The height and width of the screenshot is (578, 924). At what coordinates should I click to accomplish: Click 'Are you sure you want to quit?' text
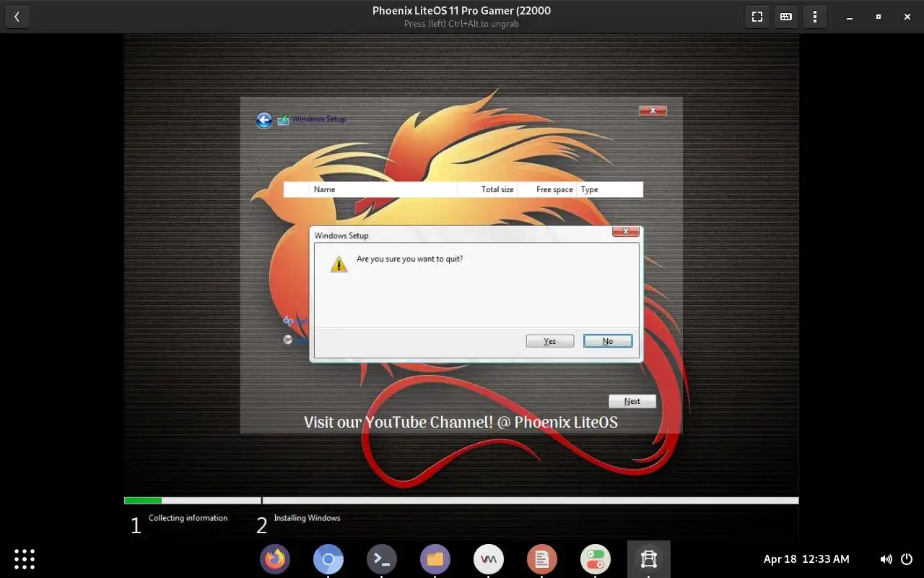coord(410,259)
